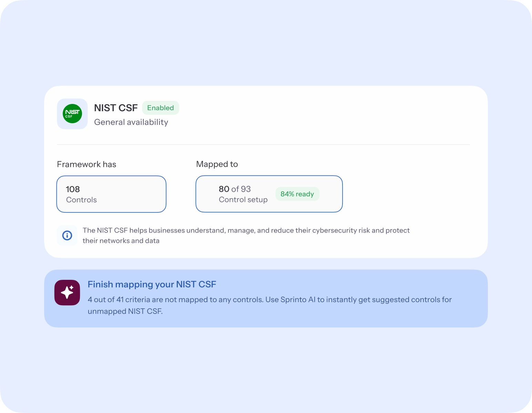The image size is (532, 413).
Task: Click the Framework has label
Action: (x=86, y=165)
